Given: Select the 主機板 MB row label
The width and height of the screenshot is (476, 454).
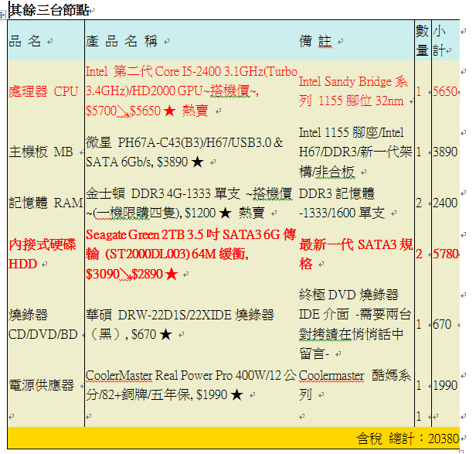Looking at the screenshot, I should 41,152.
